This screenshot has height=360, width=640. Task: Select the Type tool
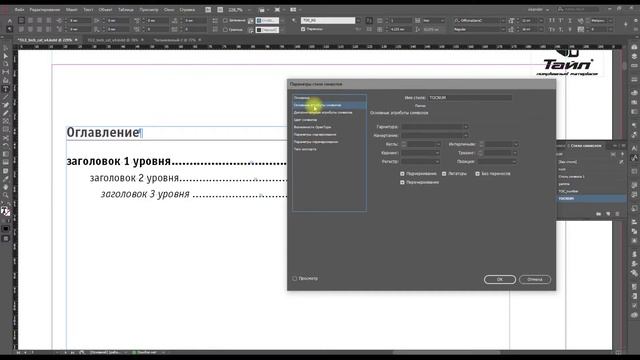pyautogui.click(x=6, y=89)
